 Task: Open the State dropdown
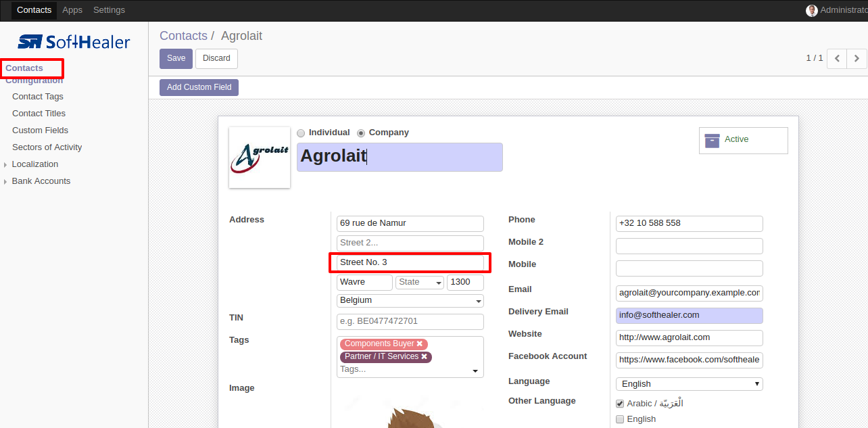[x=420, y=282]
